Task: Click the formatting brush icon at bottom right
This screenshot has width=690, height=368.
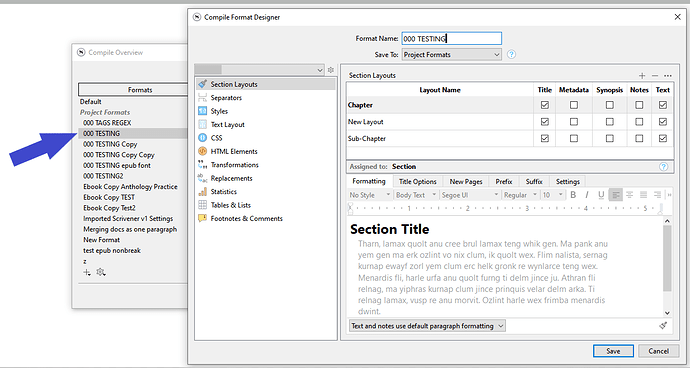Action: click(663, 326)
